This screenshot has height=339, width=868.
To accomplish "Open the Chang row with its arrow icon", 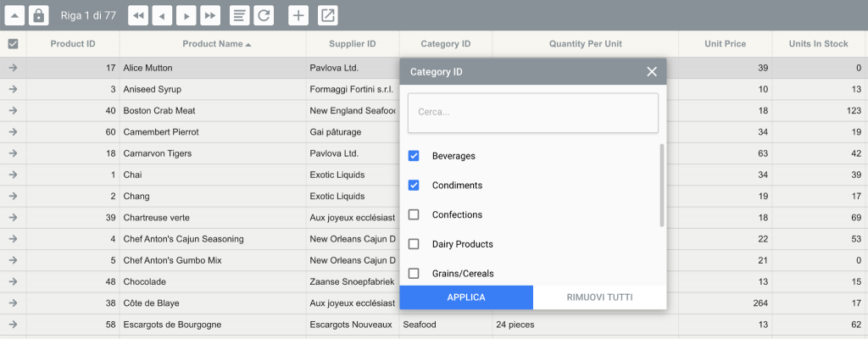I will point(14,196).
